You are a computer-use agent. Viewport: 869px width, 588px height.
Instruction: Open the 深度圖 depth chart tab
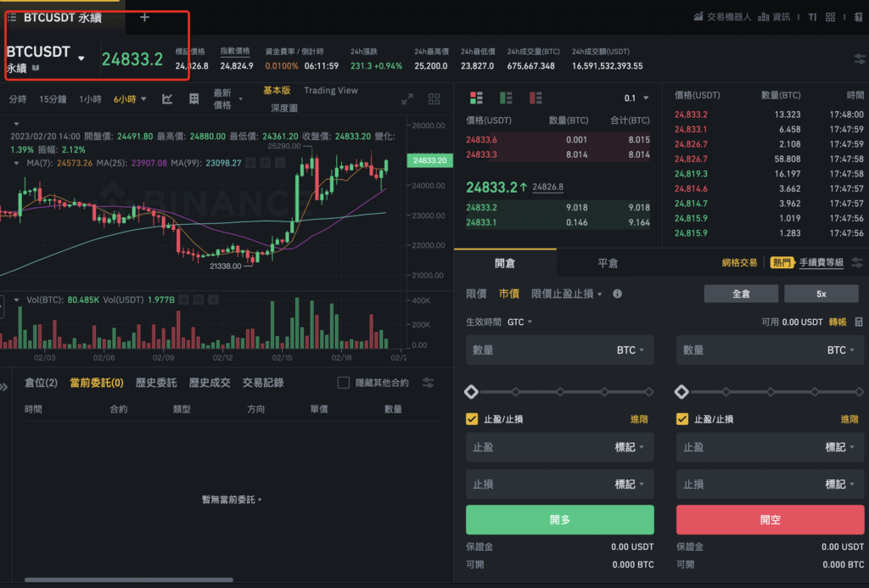tap(283, 108)
